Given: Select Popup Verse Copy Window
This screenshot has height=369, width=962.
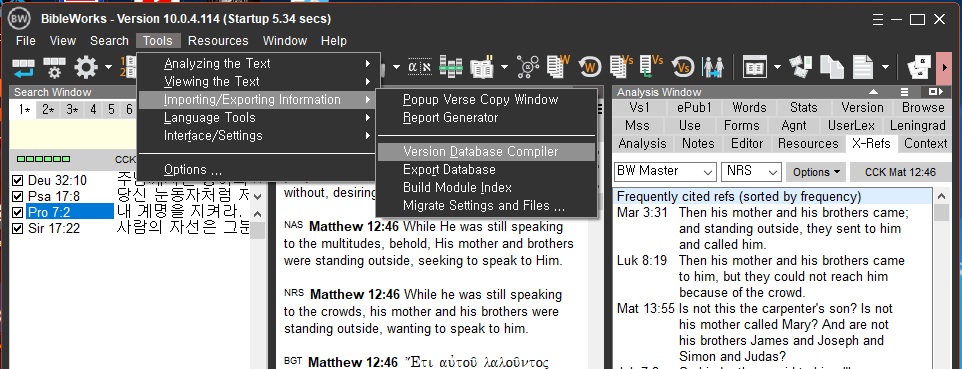Looking at the screenshot, I should coord(486,99).
